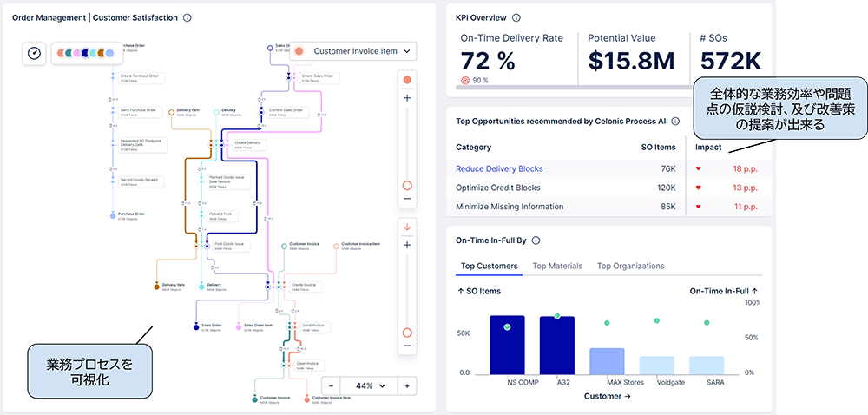Select the Optimize Credit Blocks row
The image size is (868, 415).
[x=497, y=188]
